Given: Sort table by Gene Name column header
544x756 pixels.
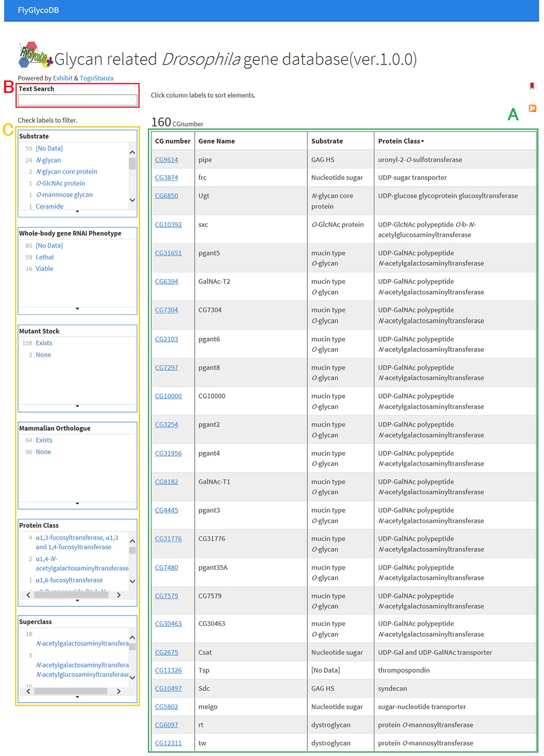Looking at the screenshot, I should pyautogui.click(x=217, y=141).
